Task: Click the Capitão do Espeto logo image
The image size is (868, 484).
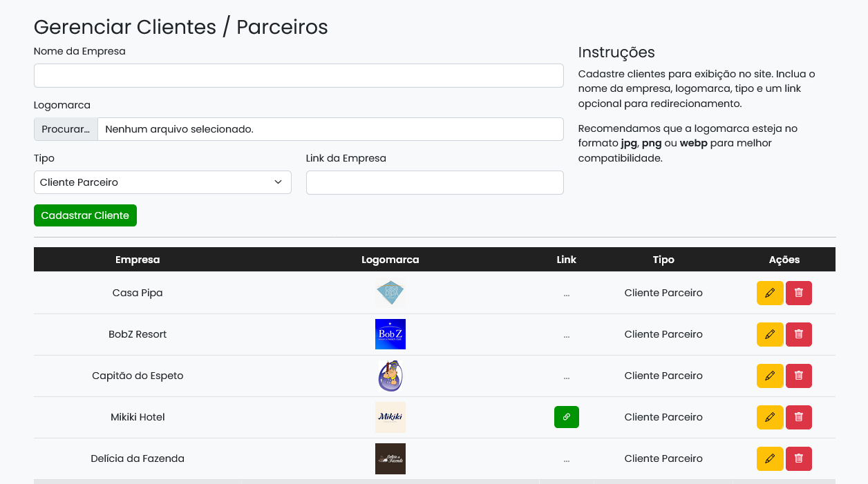Action: 390,376
